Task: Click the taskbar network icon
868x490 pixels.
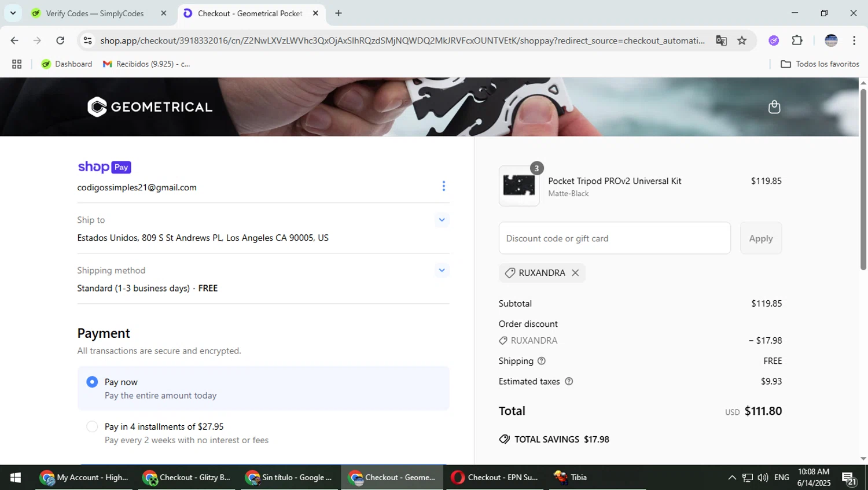Action: (x=748, y=477)
